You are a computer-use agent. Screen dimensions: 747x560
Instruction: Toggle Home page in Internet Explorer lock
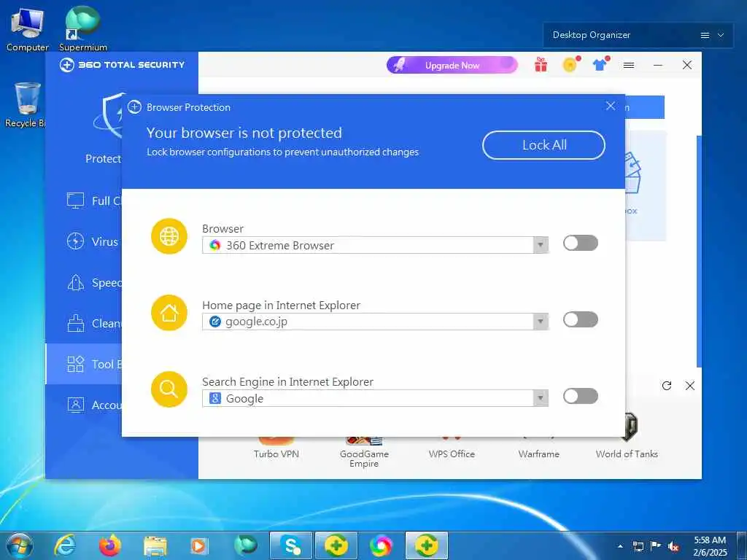(x=580, y=319)
